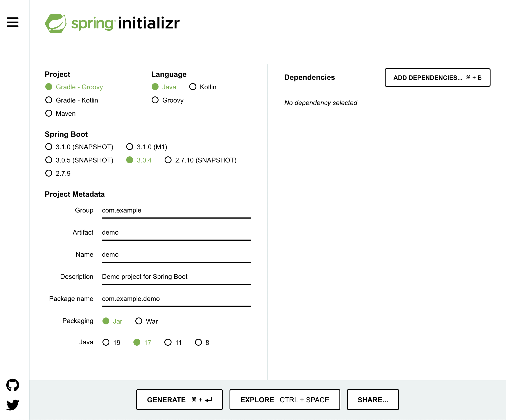Edit the Name field
Image resolution: width=506 pixels, height=420 pixels.
(x=176, y=255)
